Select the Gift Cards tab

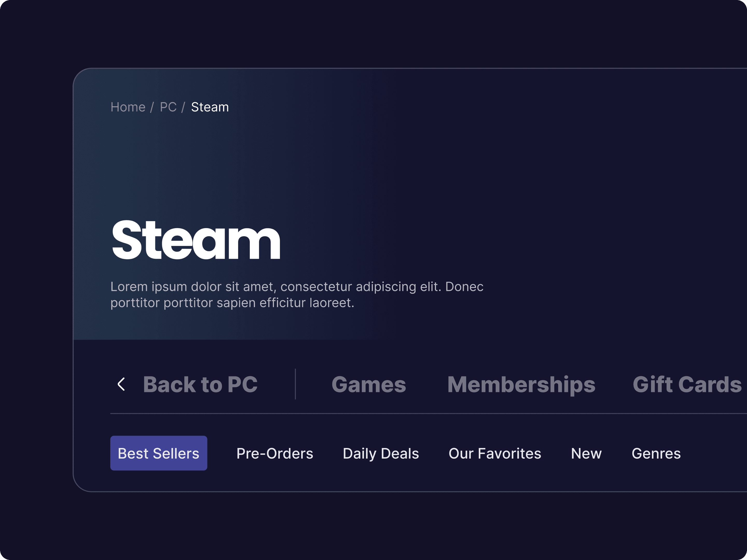pos(687,384)
